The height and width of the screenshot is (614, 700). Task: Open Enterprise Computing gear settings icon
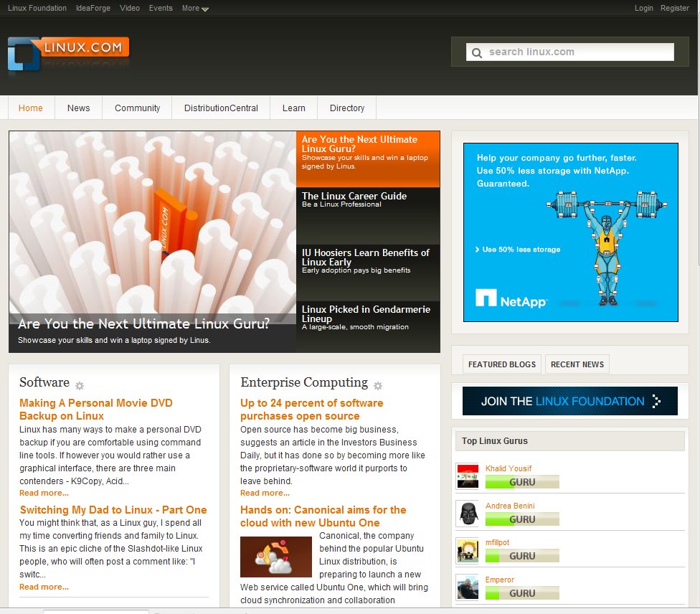pyautogui.click(x=378, y=385)
